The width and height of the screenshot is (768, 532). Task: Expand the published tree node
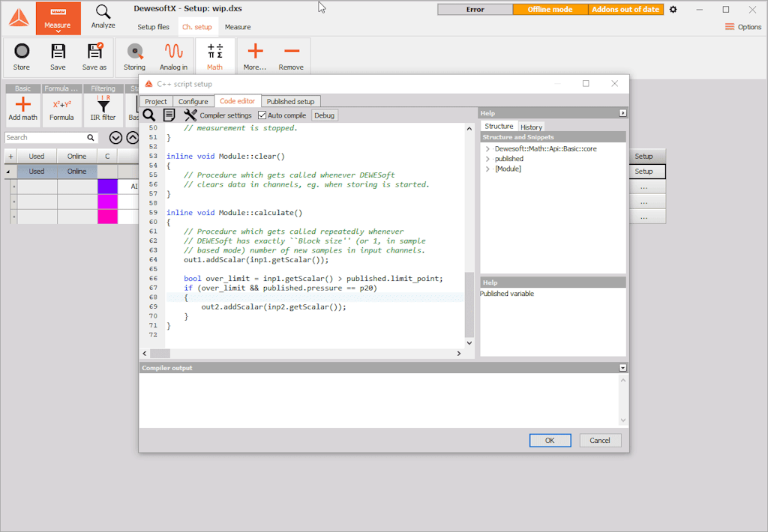coord(487,159)
